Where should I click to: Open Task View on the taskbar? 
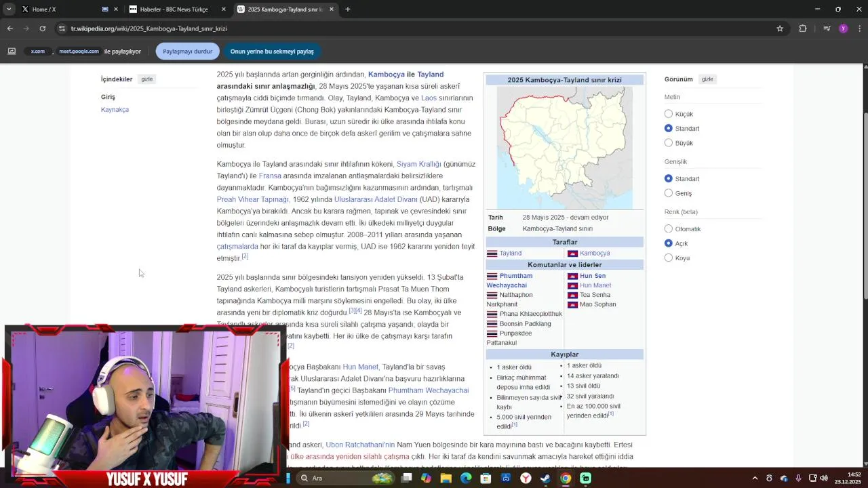[x=407, y=479]
